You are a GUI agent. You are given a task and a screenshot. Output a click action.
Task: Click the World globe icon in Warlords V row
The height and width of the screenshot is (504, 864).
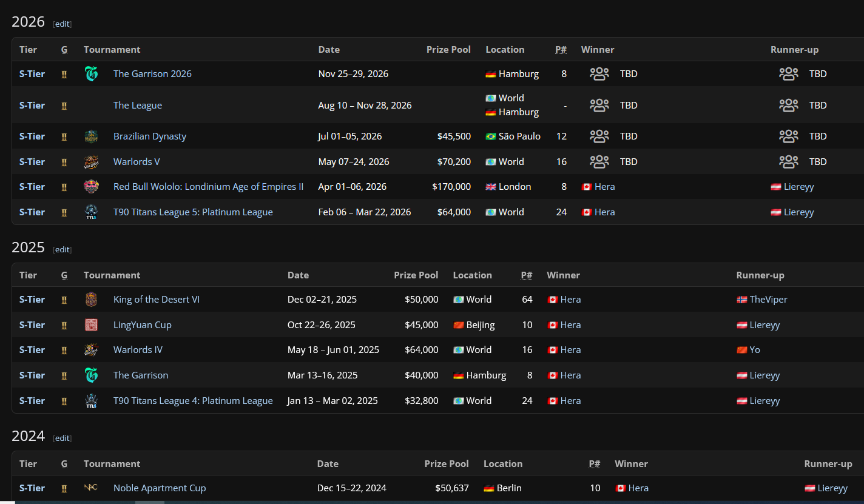click(491, 162)
